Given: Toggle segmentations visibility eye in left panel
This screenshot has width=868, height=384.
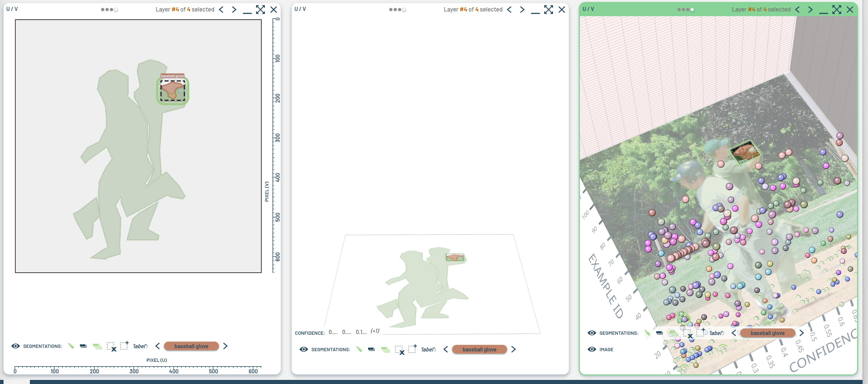Looking at the screenshot, I should (16, 346).
